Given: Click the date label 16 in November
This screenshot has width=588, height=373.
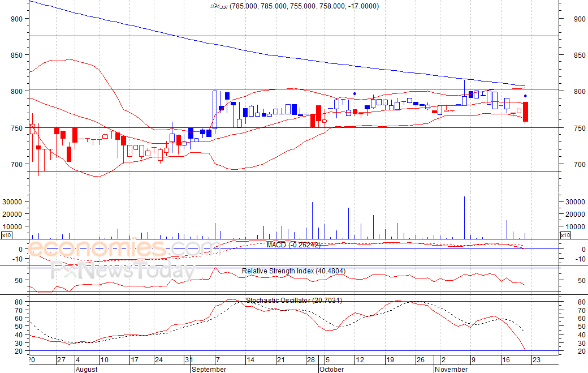Looking at the screenshot, I should [506, 360].
